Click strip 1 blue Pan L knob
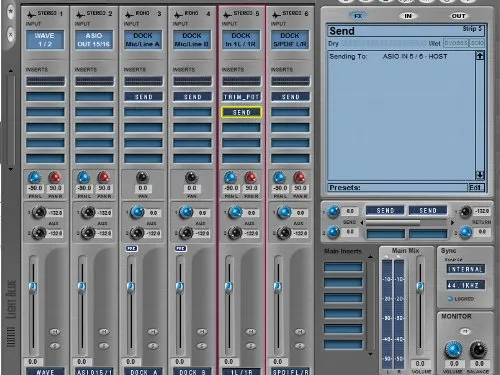This screenshot has width=500, height=375. click(x=34, y=177)
